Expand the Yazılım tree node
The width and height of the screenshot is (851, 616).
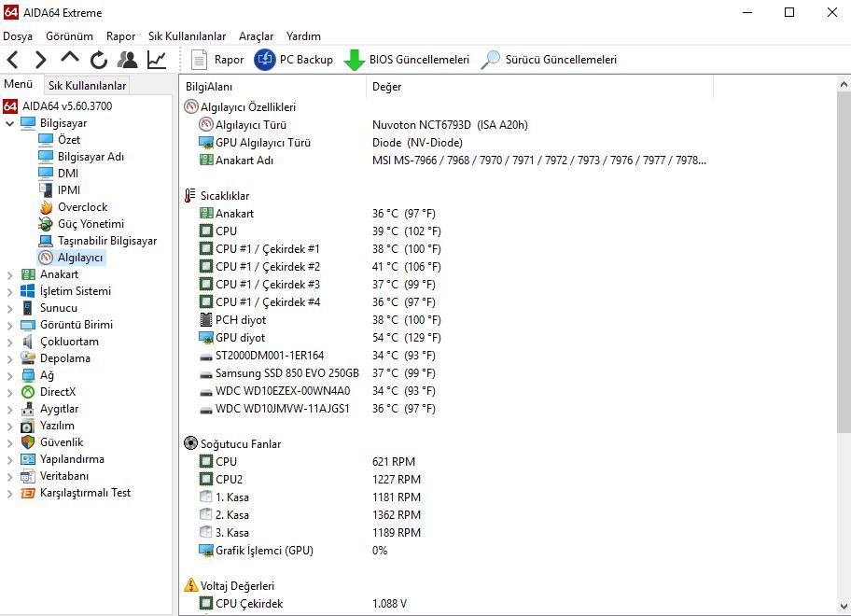[9, 426]
